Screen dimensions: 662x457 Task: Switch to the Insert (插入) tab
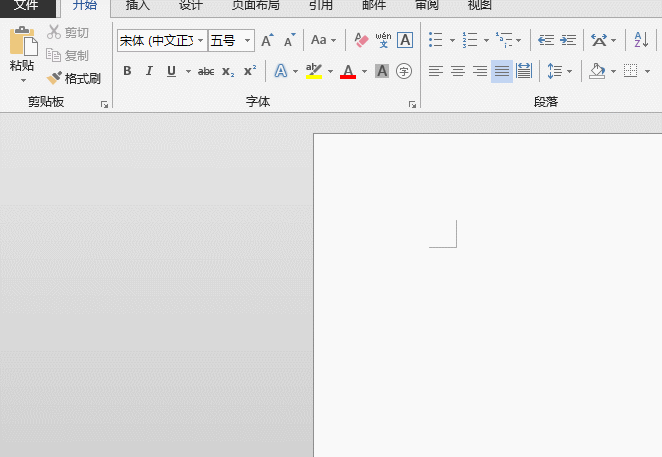[138, 5]
